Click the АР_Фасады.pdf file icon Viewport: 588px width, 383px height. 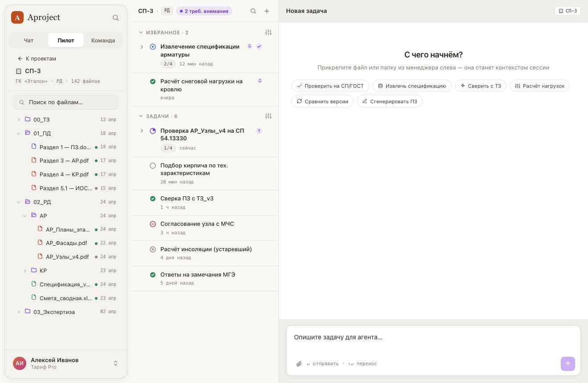(x=40, y=243)
